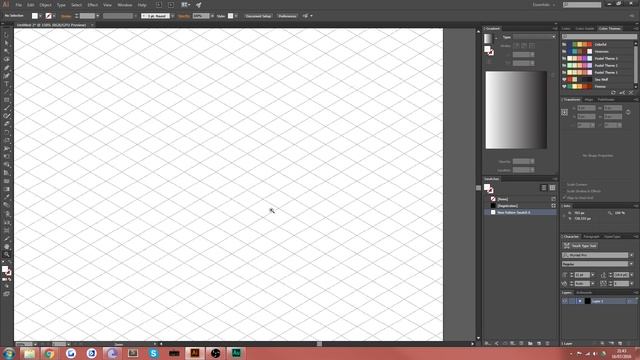Image resolution: width=640 pixels, height=360 pixels.
Task: Open the File menu
Action: [x=18, y=5]
